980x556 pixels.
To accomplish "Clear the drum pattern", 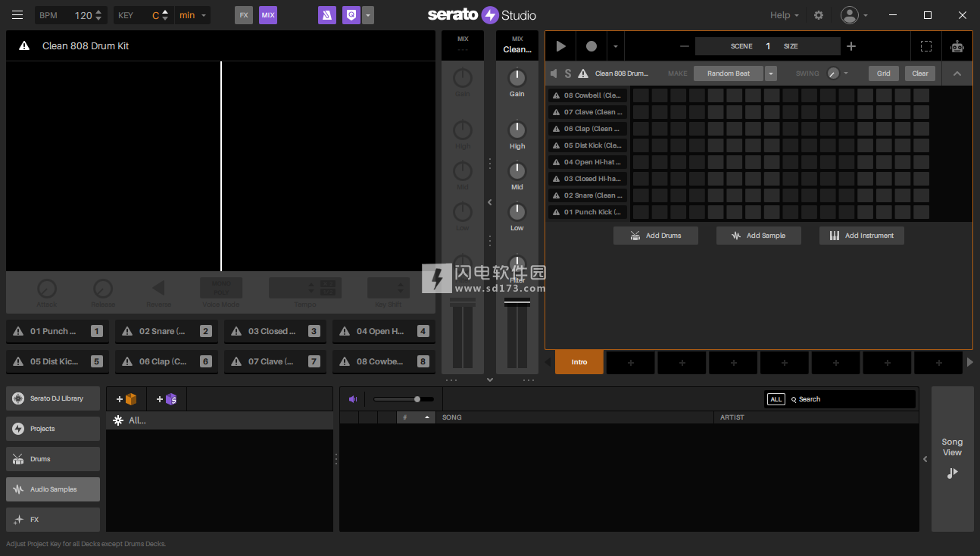I will (920, 73).
